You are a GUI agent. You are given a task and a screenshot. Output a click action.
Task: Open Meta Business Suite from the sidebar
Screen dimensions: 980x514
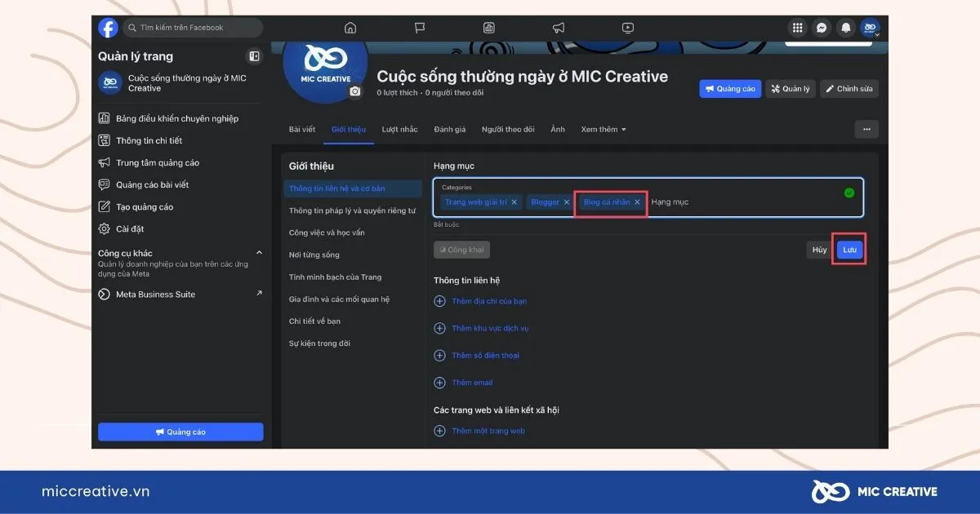(x=155, y=295)
